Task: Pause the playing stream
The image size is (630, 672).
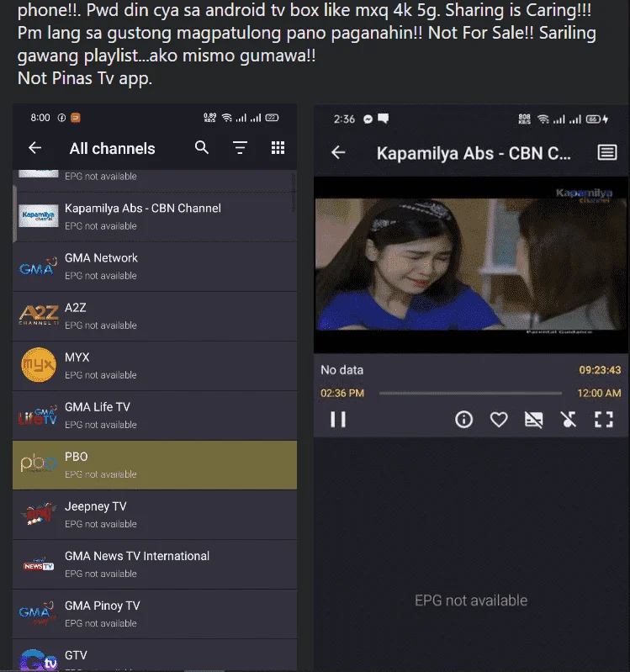Action: (x=338, y=419)
